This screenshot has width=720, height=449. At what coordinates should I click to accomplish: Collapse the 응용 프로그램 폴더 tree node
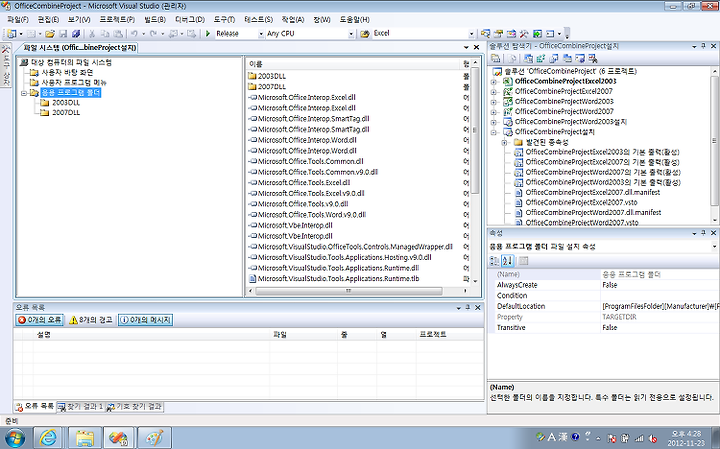point(24,93)
